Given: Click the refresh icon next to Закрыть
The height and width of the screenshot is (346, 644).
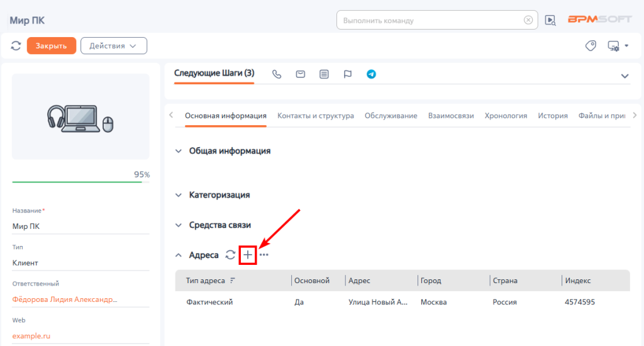Looking at the screenshot, I should click(16, 46).
